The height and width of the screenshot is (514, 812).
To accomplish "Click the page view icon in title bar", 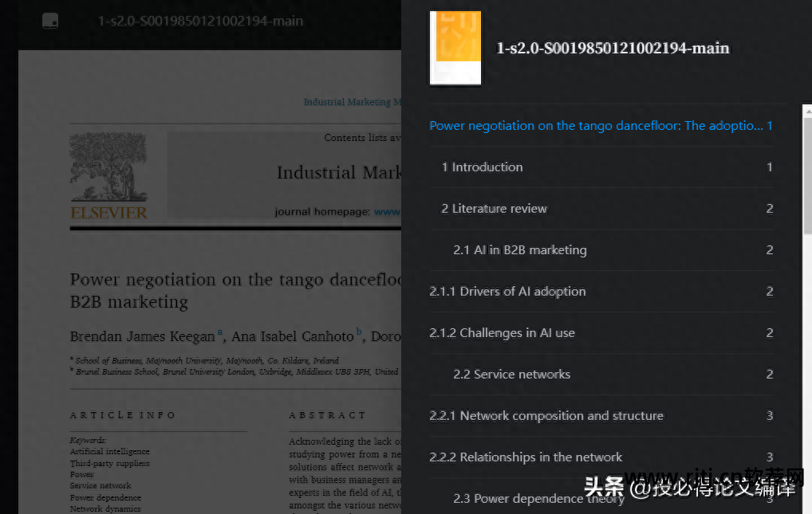I will [49, 20].
